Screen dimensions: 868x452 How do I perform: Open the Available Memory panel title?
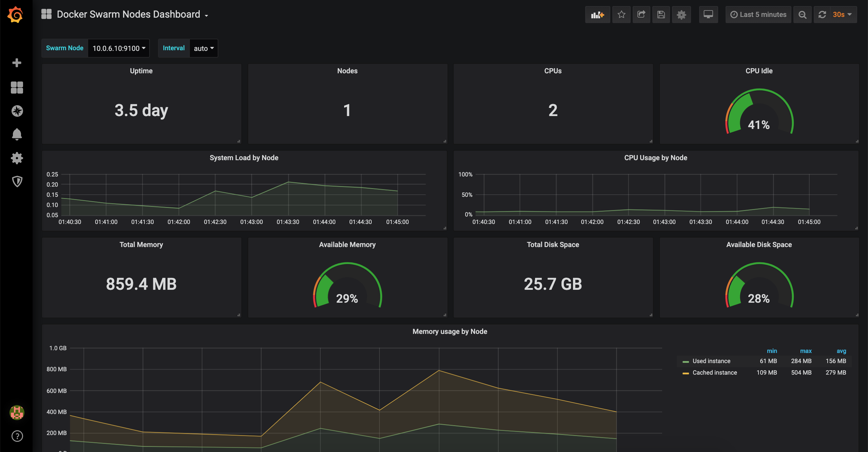tap(347, 245)
